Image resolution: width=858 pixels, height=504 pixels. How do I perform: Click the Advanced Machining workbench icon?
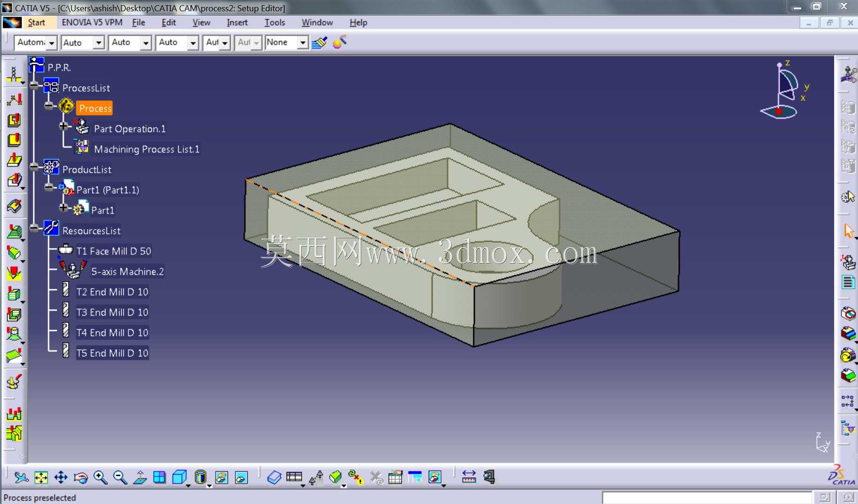coord(848,74)
